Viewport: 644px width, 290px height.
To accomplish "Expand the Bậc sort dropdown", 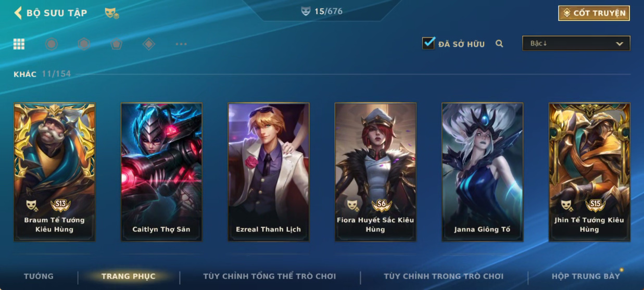I will [x=576, y=43].
